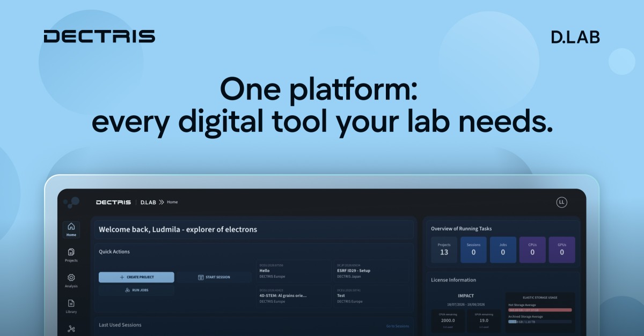644x336 pixels.
Task: Click the Run Jobs button
Action: point(136,290)
